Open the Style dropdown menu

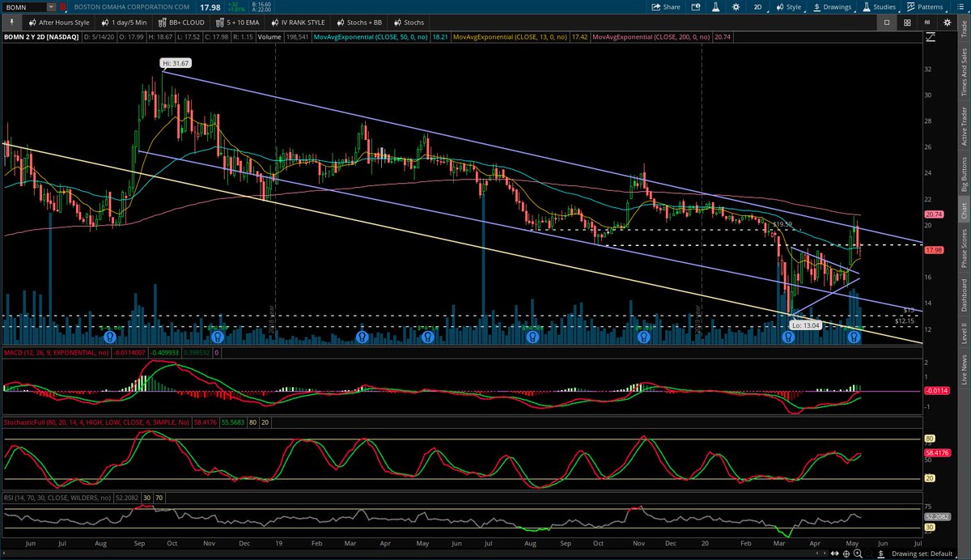point(790,6)
